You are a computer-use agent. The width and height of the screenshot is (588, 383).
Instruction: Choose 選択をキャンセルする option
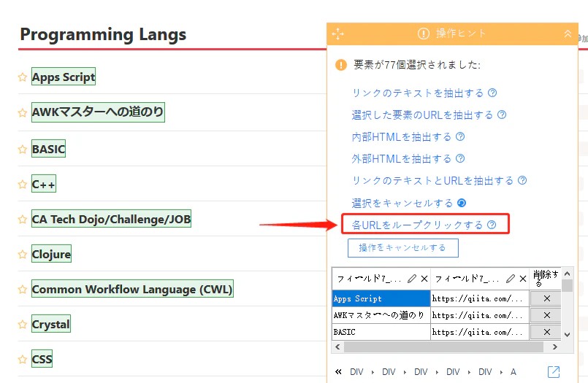point(402,203)
